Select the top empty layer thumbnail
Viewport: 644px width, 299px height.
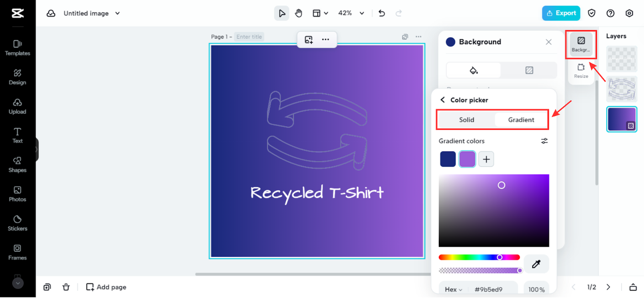coord(621,59)
